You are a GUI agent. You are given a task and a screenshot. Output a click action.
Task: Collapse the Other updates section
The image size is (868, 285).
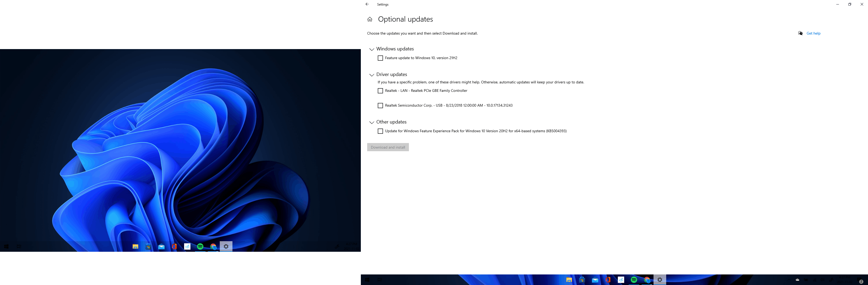click(371, 121)
